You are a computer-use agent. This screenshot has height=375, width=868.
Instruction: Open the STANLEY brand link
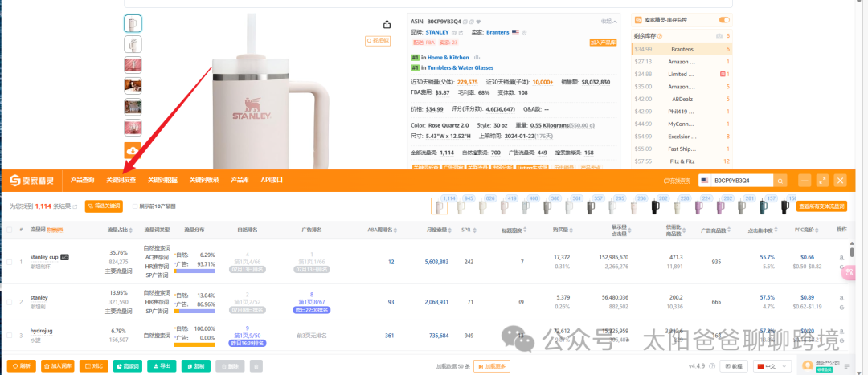437,33
